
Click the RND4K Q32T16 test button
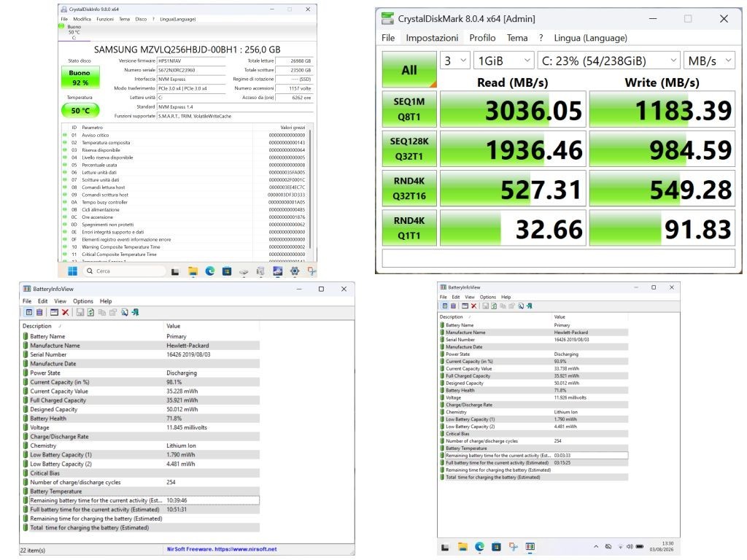pyautogui.click(x=409, y=188)
